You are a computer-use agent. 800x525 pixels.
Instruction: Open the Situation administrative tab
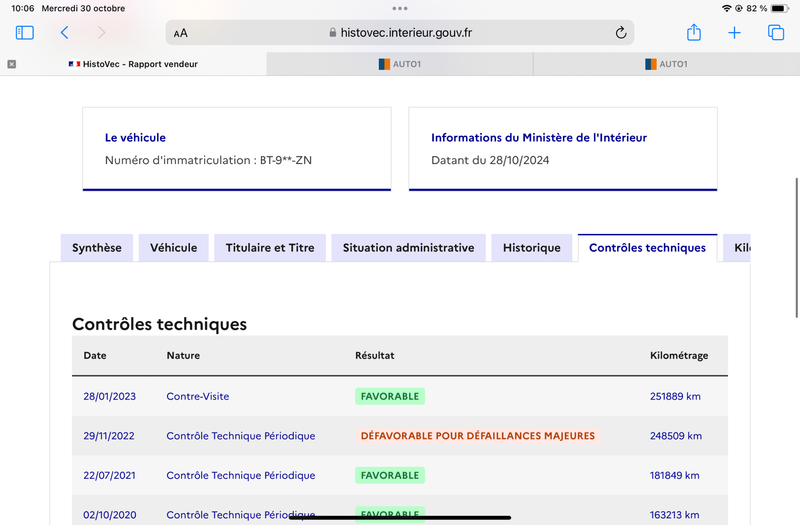click(x=409, y=247)
